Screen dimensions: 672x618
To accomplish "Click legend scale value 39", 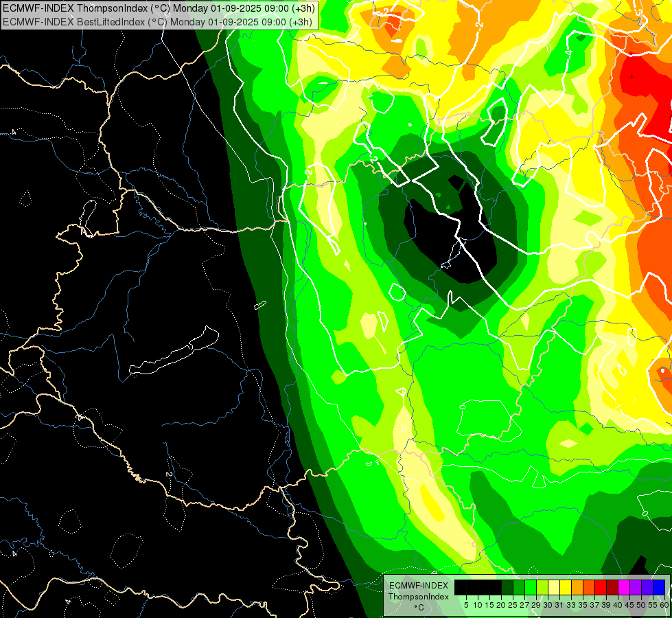I will (x=606, y=605).
